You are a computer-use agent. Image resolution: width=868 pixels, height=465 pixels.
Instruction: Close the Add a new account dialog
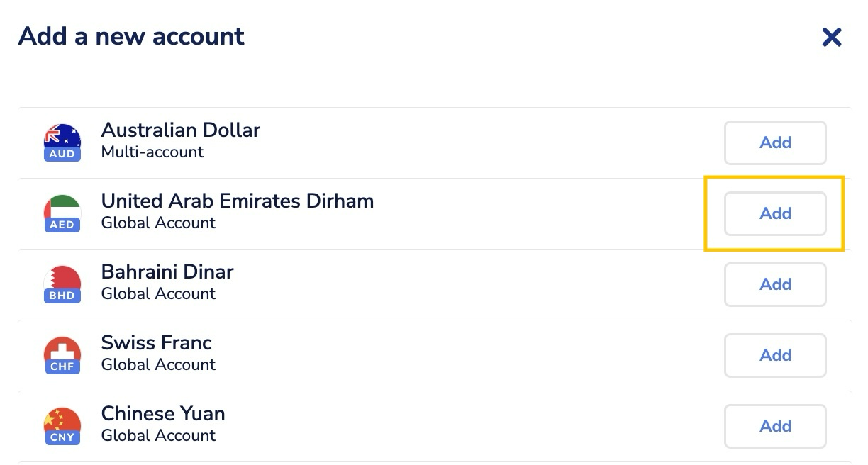[x=831, y=38]
